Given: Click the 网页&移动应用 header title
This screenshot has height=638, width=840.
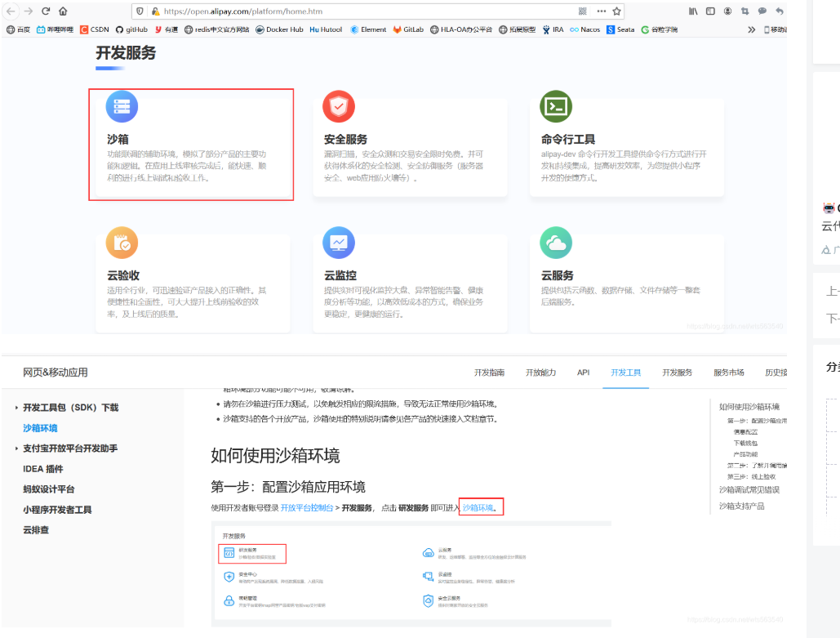Looking at the screenshot, I should click(x=56, y=372).
